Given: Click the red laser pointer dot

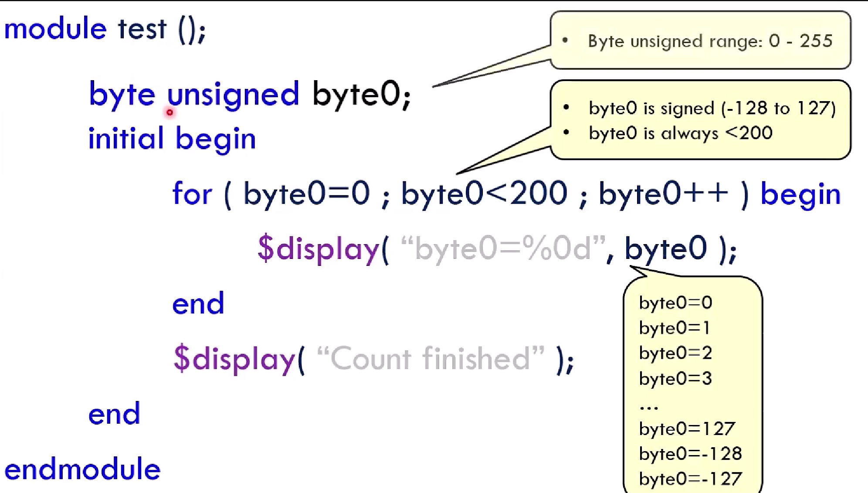Looking at the screenshot, I should pos(170,112).
